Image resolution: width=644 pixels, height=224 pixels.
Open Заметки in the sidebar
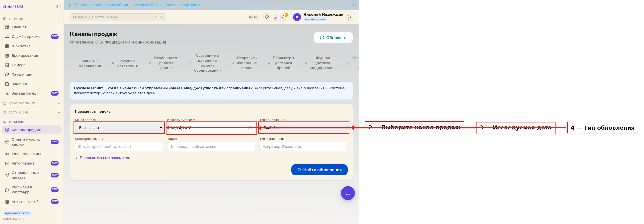point(32,84)
